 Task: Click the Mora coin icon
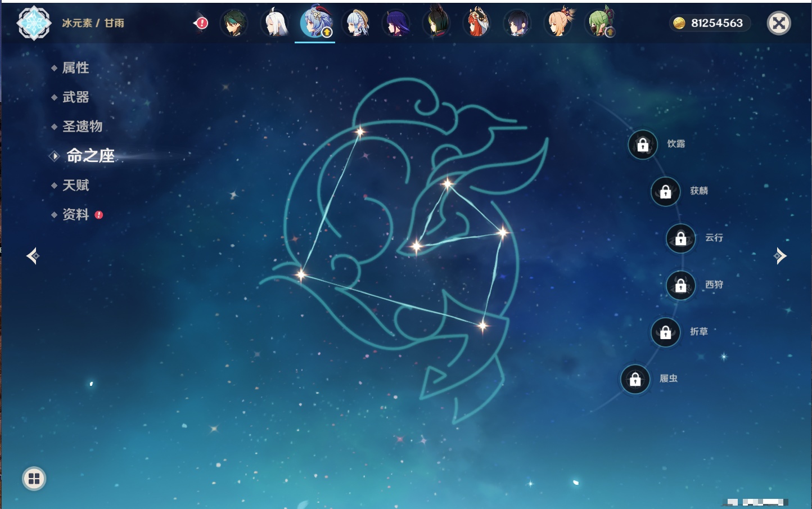pyautogui.click(x=679, y=23)
